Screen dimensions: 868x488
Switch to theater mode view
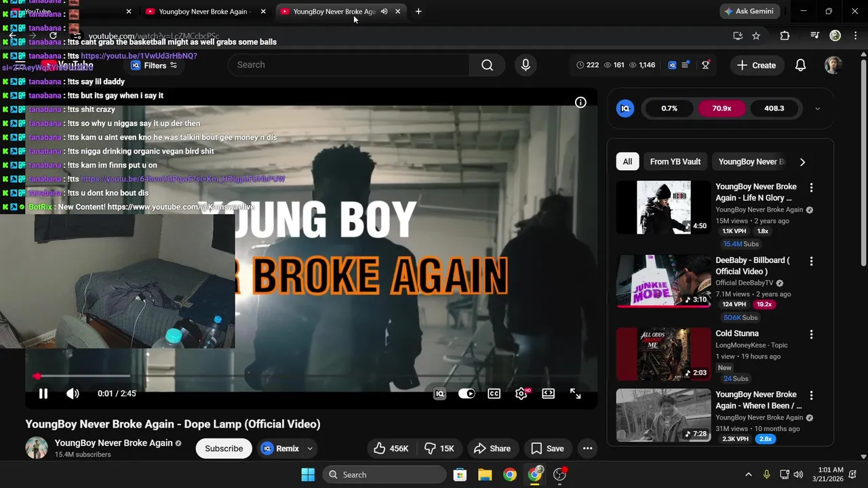(548, 393)
